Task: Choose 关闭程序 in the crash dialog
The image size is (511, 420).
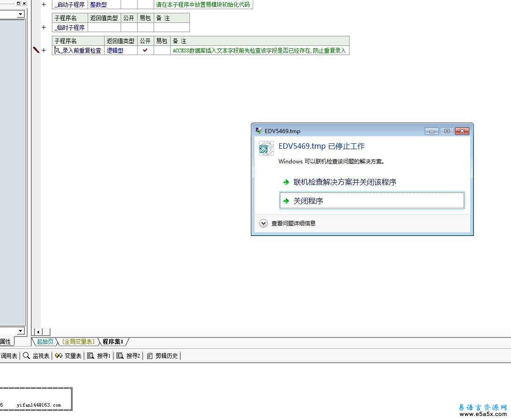Action: (x=372, y=200)
